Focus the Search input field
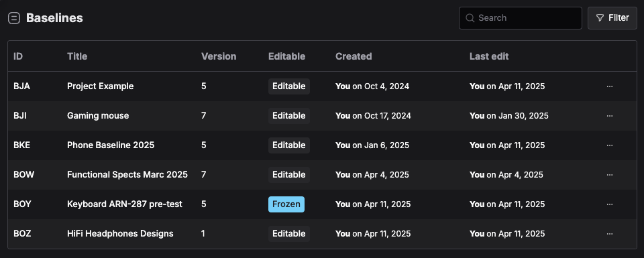This screenshot has width=644, height=258. coord(521,18)
